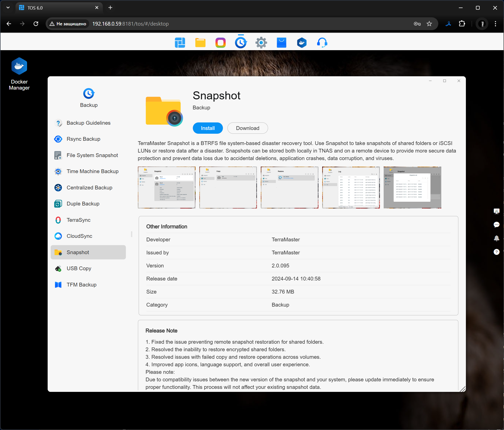Open the File Manager folder icon in top dock
This screenshot has height=430, width=504.
point(200,43)
